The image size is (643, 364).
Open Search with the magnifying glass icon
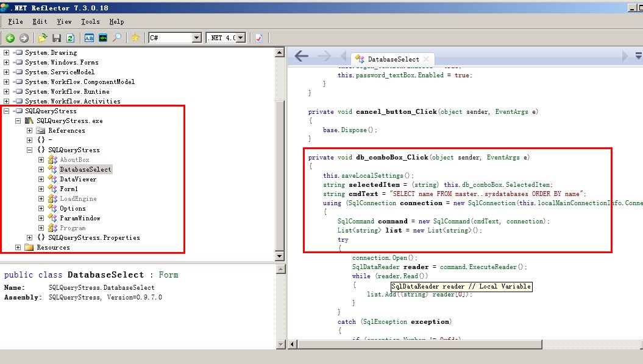pyautogui.click(x=117, y=38)
